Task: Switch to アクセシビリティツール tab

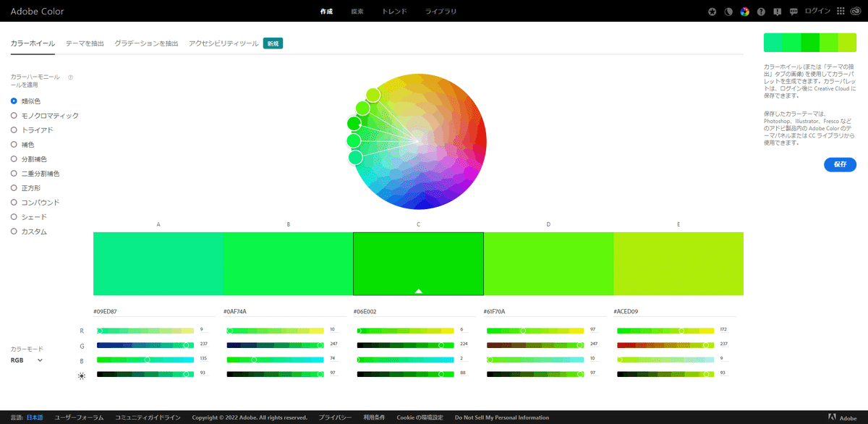Action: click(224, 43)
